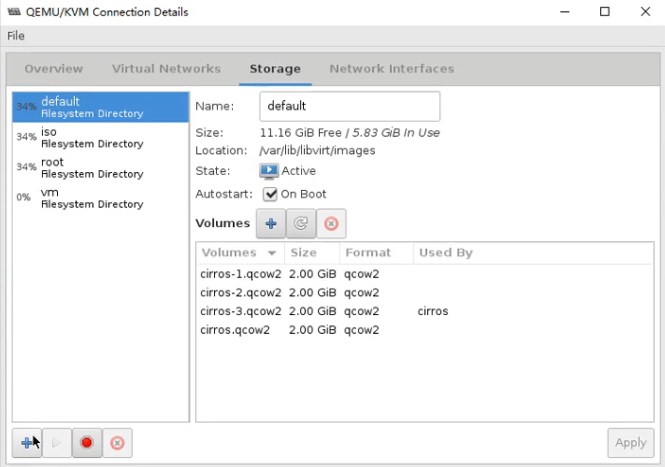Delete the volume using red X icon
Viewport: 665px width, 467px height.
[x=331, y=224]
